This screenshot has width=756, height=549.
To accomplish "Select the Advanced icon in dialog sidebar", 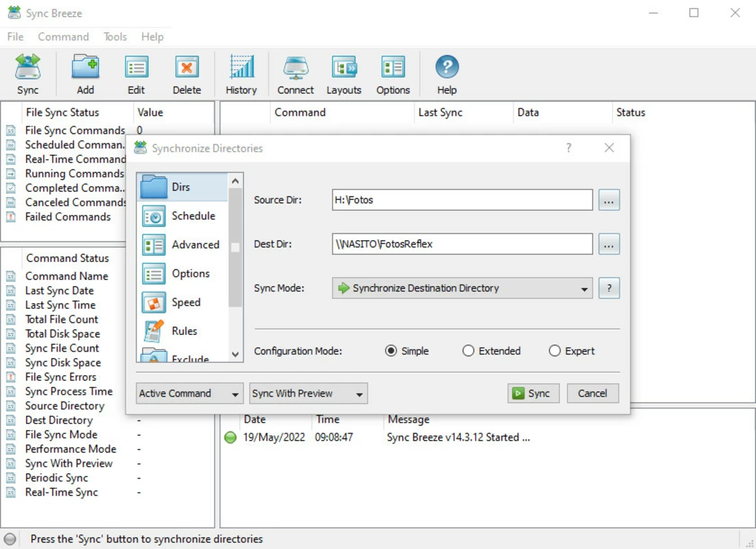I will [154, 245].
